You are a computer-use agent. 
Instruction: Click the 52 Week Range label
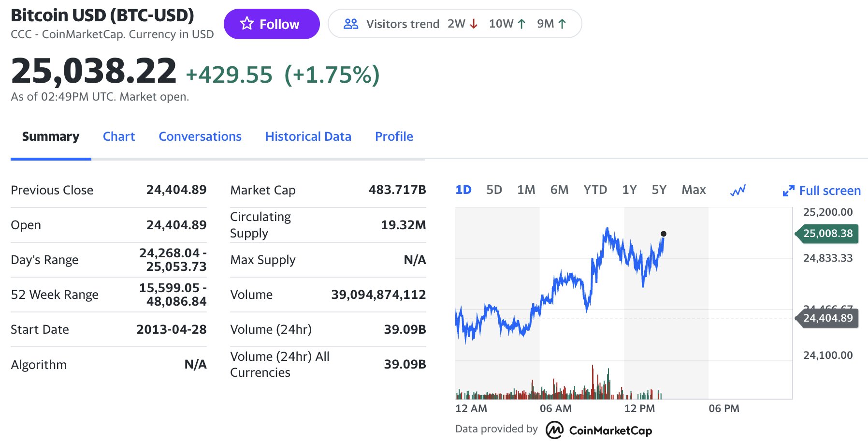point(55,295)
